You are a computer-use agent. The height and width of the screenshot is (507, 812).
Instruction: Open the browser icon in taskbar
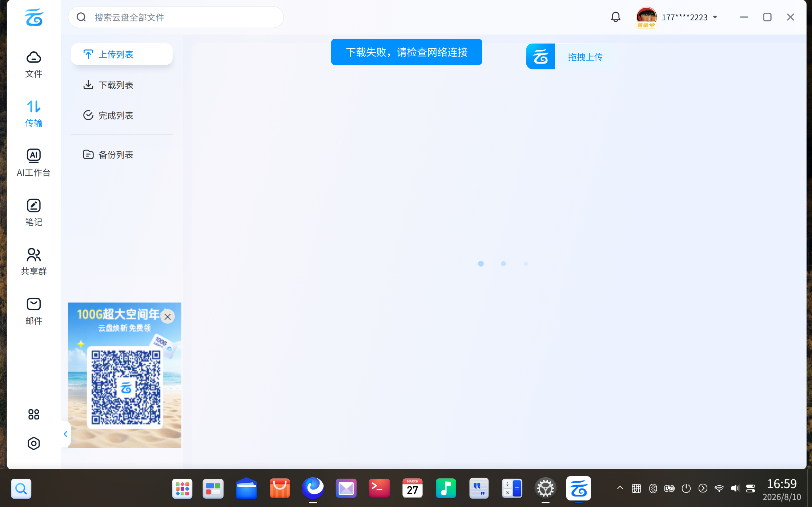click(313, 488)
